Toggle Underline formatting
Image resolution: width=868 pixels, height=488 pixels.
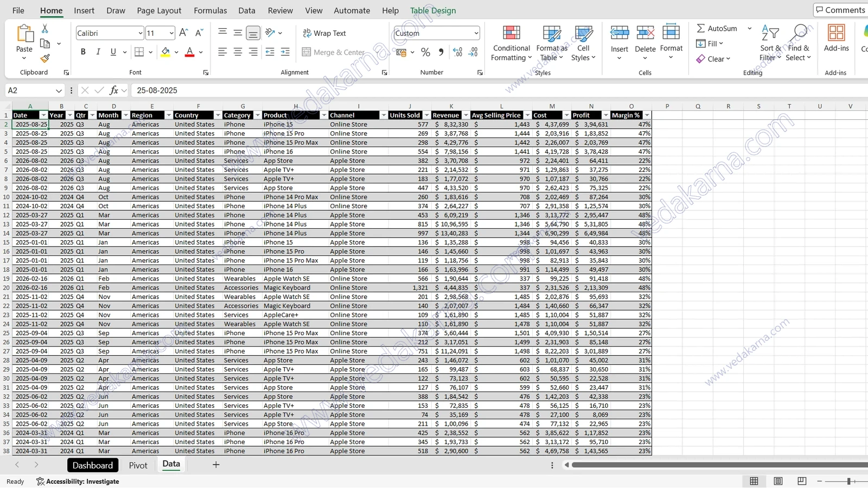113,52
